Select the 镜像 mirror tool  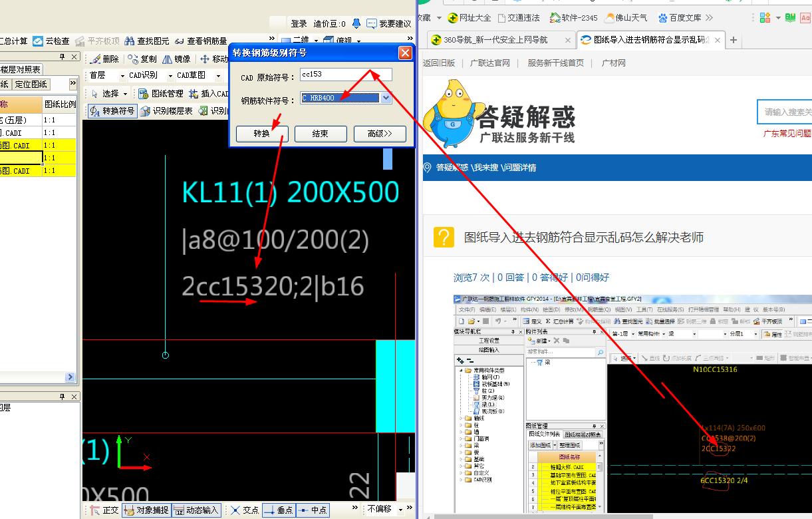point(176,59)
